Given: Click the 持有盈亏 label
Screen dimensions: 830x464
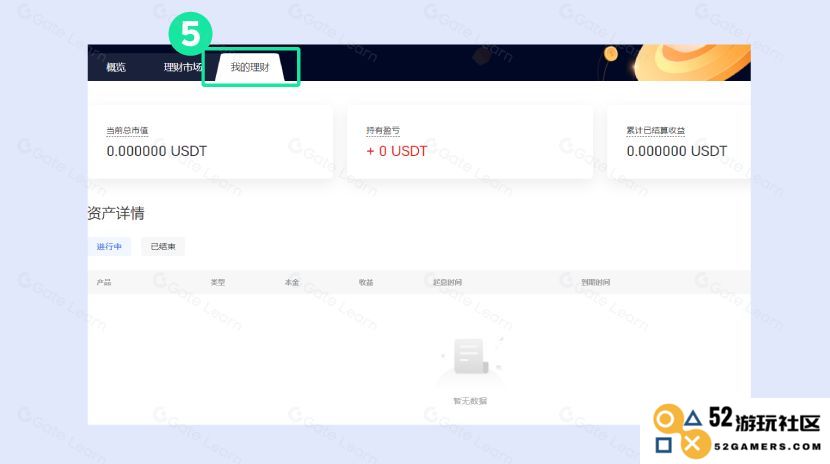Looking at the screenshot, I should pos(383,131).
